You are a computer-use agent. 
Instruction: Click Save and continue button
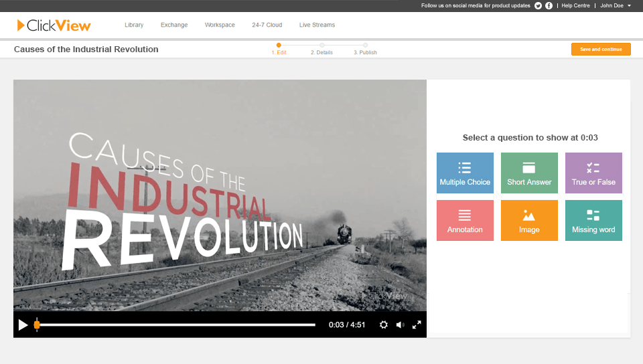[601, 49]
